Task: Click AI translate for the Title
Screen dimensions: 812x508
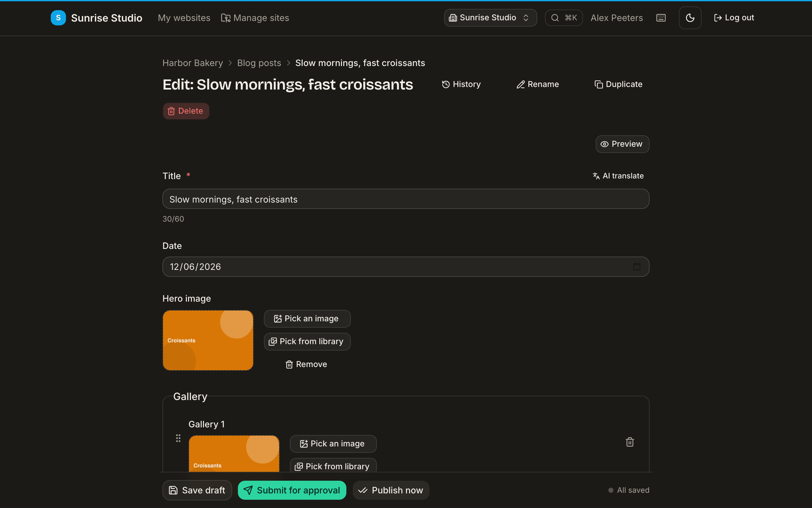Action: 618,176
